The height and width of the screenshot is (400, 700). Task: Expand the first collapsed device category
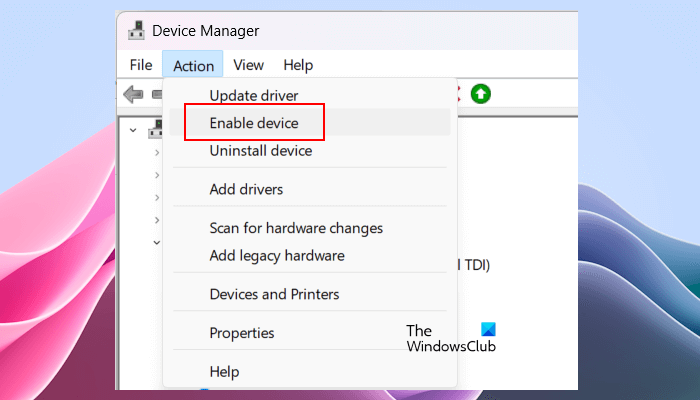click(157, 152)
